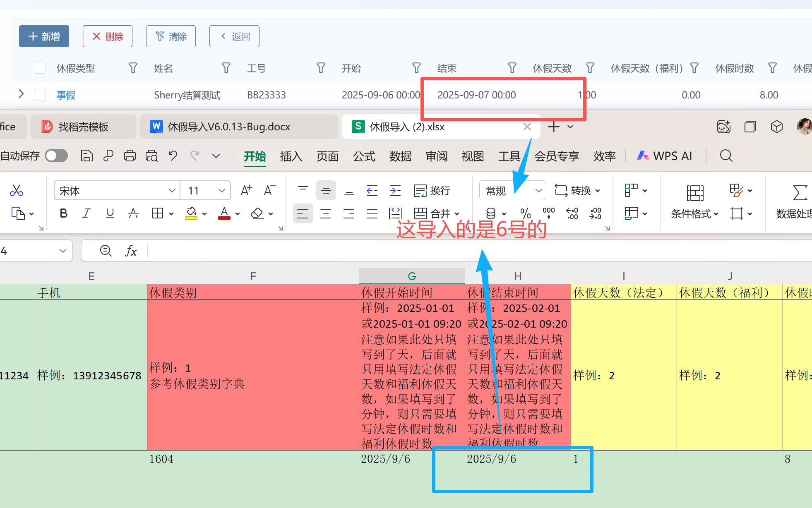The height and width of the screenshot is (508, 812).
Task: Click the Undo arrow icon
Action: pos(173,156)
